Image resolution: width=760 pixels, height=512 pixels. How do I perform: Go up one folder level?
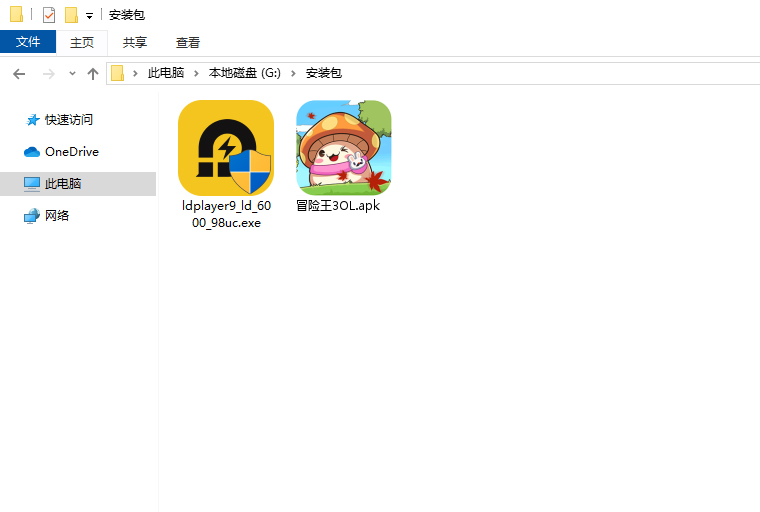point(93,74)
